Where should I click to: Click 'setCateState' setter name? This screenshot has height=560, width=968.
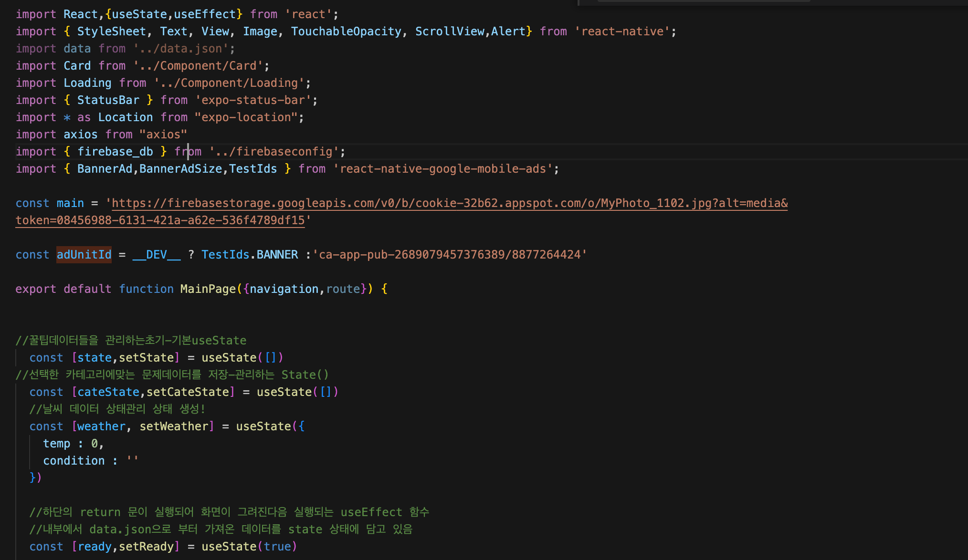pos(188,392)
